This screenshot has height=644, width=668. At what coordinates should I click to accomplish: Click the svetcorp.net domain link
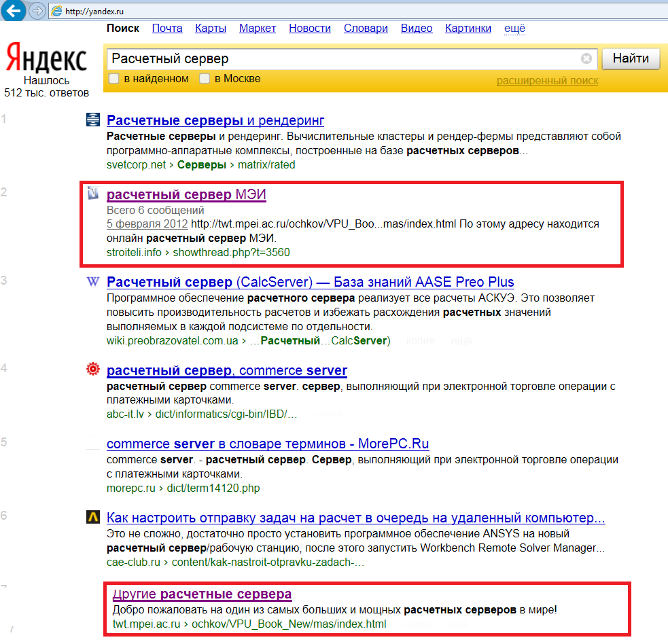[136, 165]
